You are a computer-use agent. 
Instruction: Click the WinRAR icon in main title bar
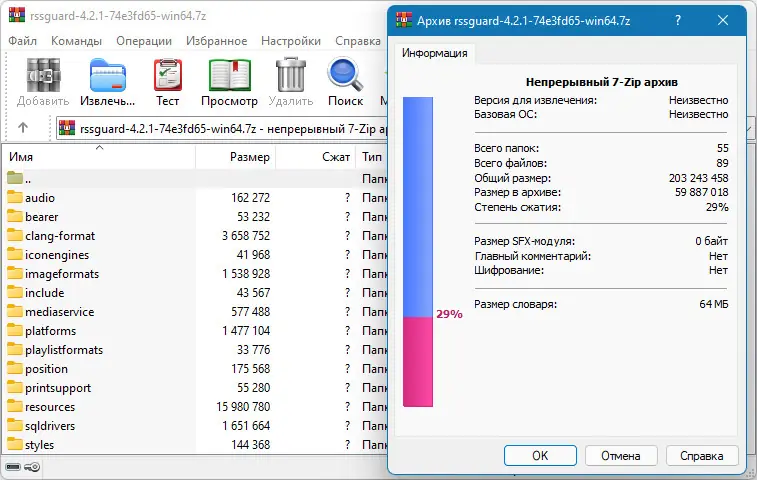click(16, 15)
